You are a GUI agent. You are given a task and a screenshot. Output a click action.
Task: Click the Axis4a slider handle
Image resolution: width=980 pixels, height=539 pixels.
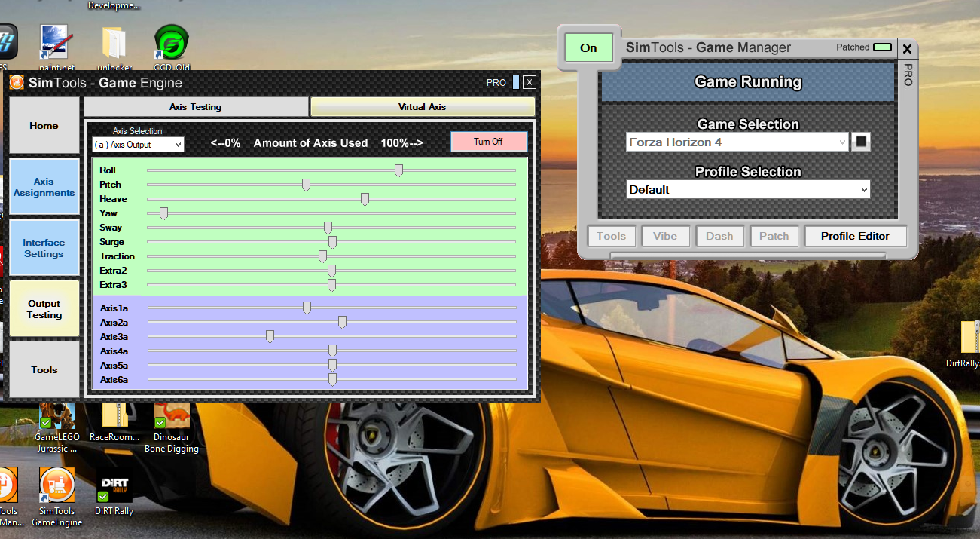(332, 351)
